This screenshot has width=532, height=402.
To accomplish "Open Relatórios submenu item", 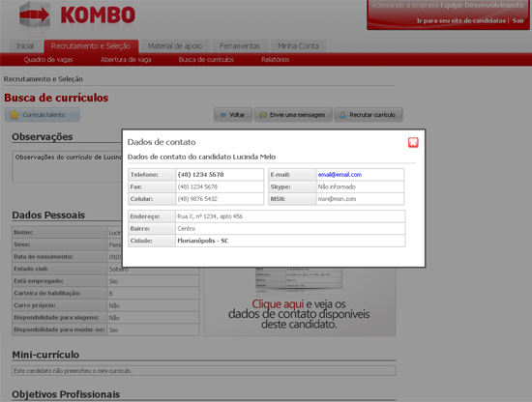I will click(x=275, y=60).
